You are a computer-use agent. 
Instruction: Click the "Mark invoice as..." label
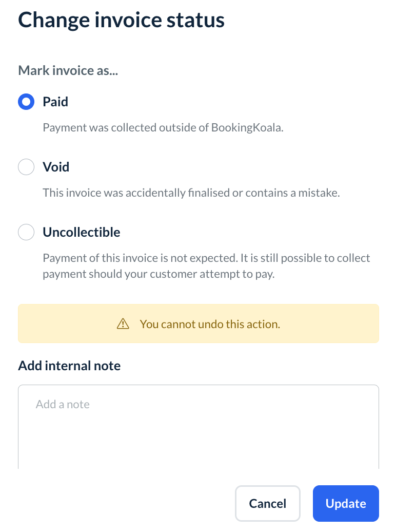click(68, 70)
